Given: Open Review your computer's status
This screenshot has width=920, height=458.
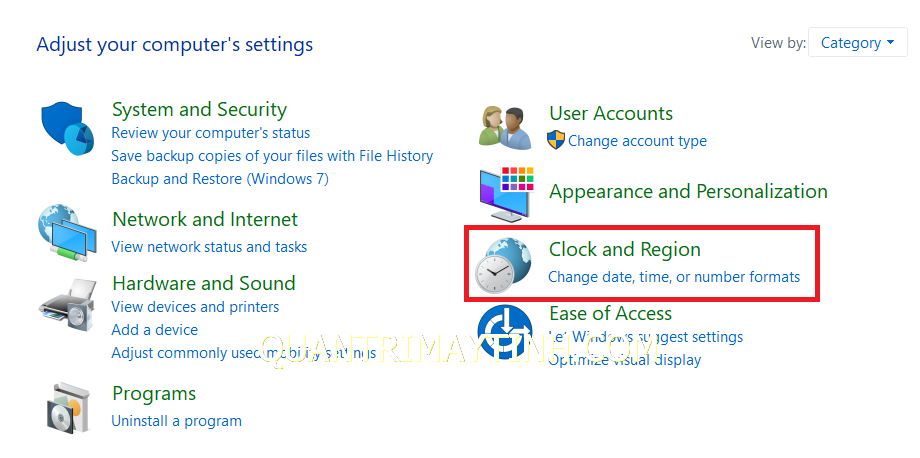Looking at the screenshot, I should pyautogui.click(x=211, y=133).
